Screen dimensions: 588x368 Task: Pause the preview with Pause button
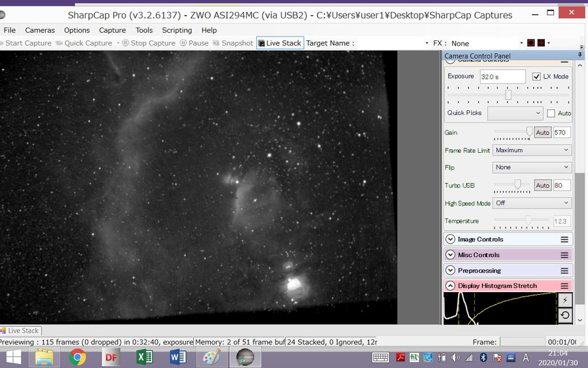point(194,43)
